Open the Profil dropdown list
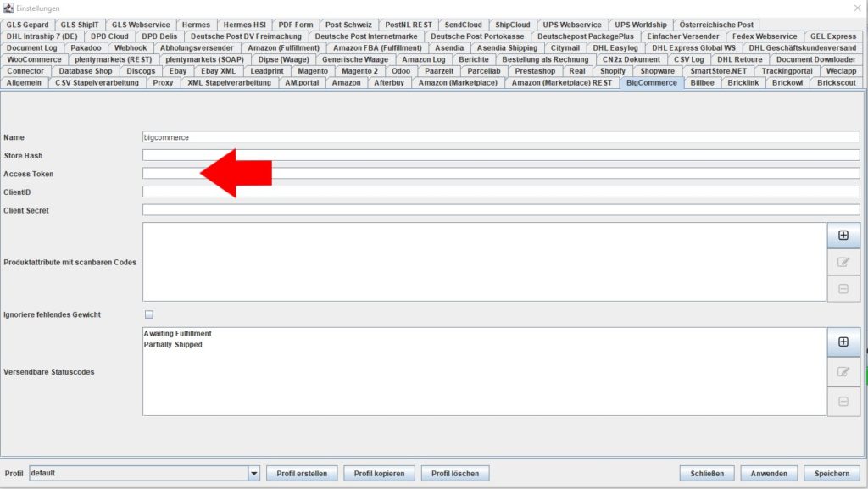868x489 pixels. pos(254,474)
